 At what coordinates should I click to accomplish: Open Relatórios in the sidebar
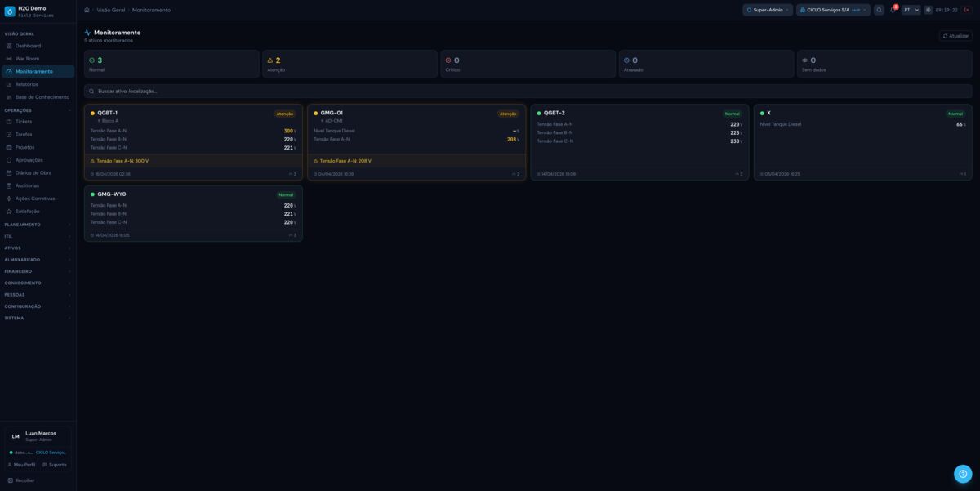pyautogui.click(x=26, y=84)
